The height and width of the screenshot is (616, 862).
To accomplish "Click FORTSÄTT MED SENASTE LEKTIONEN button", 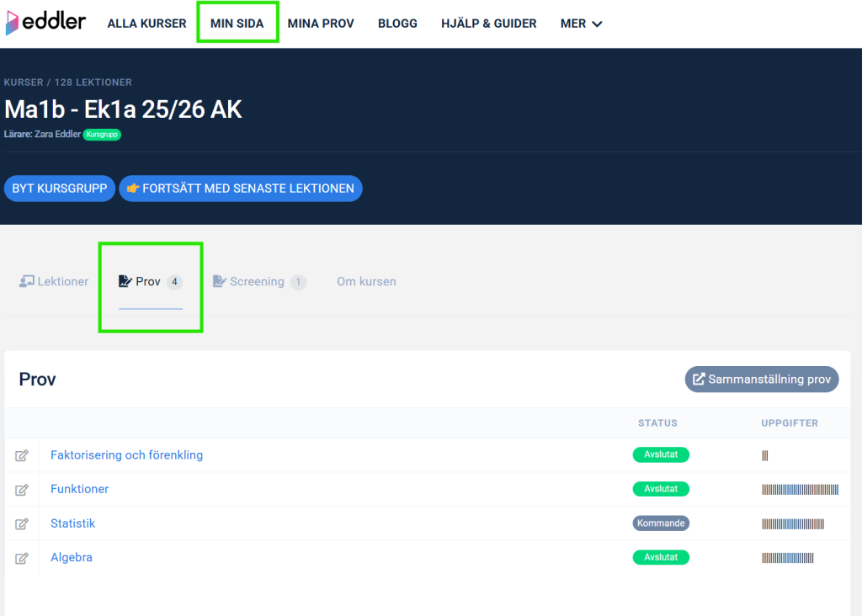I will (x=241, y=189).
